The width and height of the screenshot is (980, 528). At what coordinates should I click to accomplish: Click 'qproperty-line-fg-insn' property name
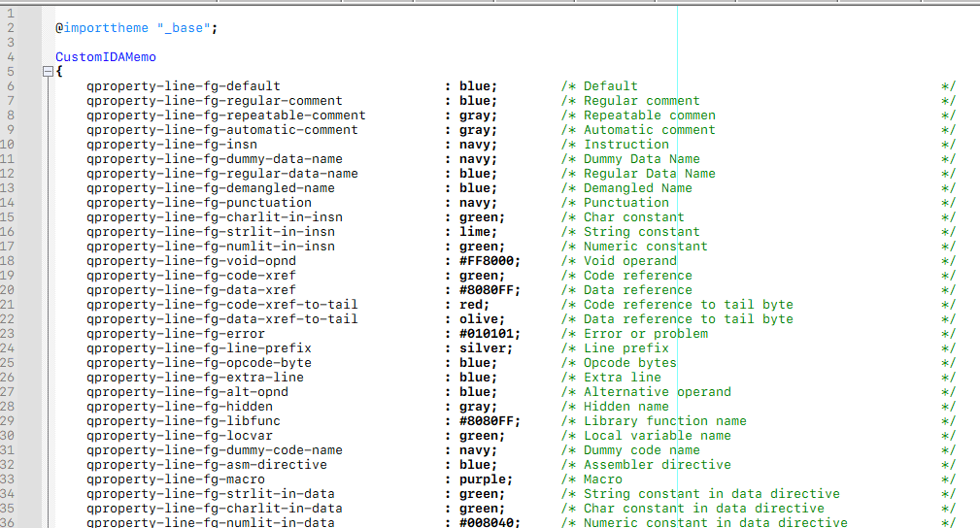(172, 145)
